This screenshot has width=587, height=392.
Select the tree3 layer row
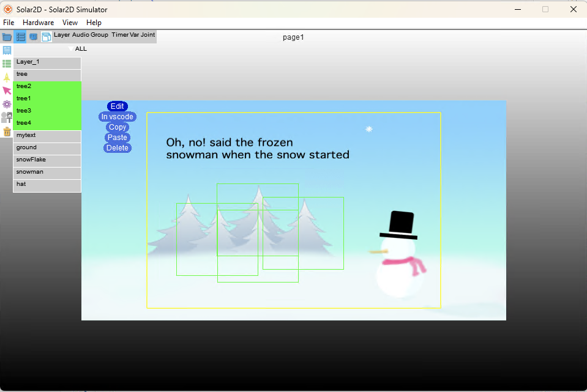tap(47, 111)
